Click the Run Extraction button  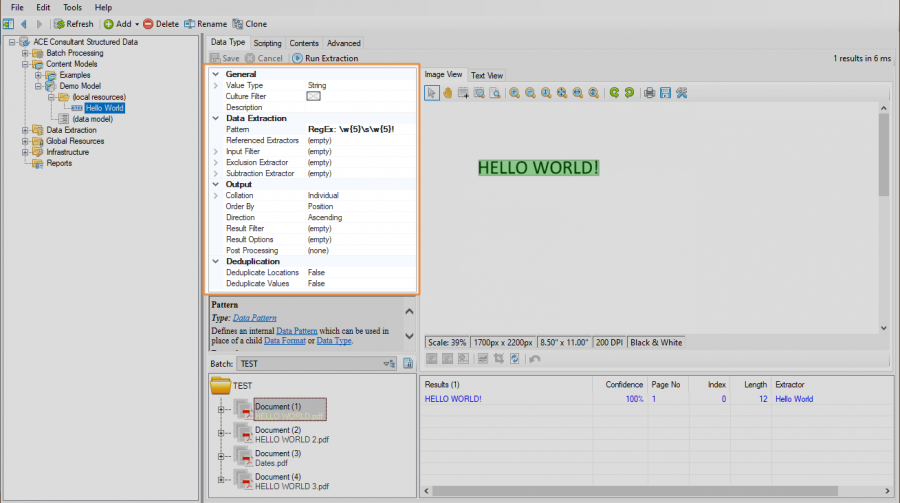tap(325, 59)
